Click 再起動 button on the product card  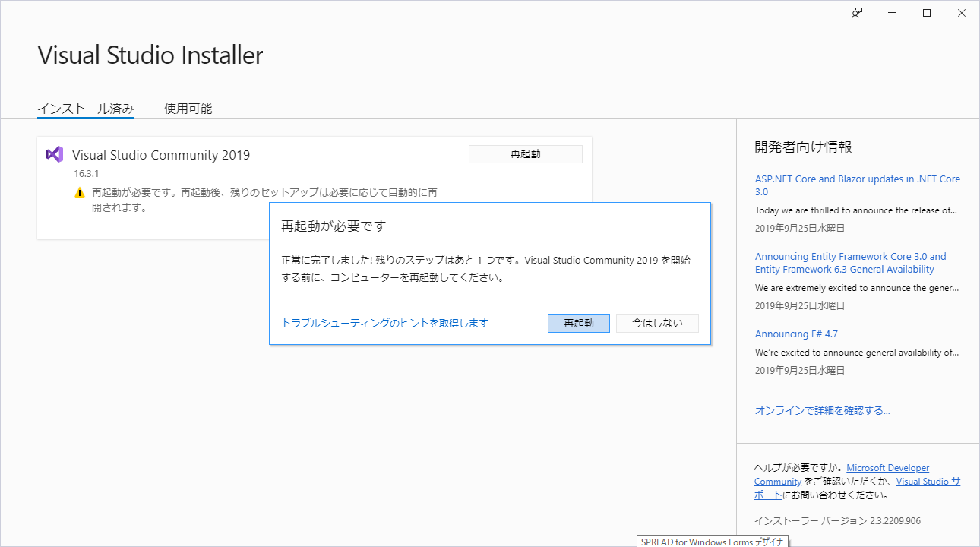526,153
